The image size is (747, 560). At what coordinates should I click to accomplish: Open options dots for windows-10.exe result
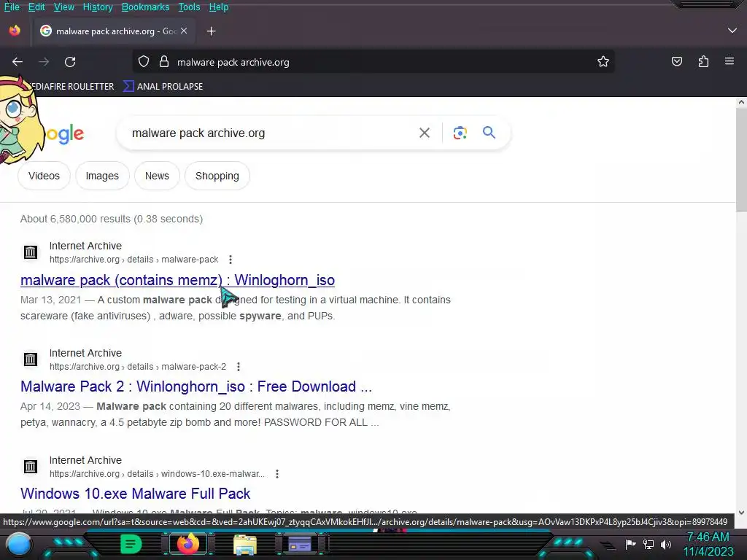pyautogui.click(x=276, y=474)
